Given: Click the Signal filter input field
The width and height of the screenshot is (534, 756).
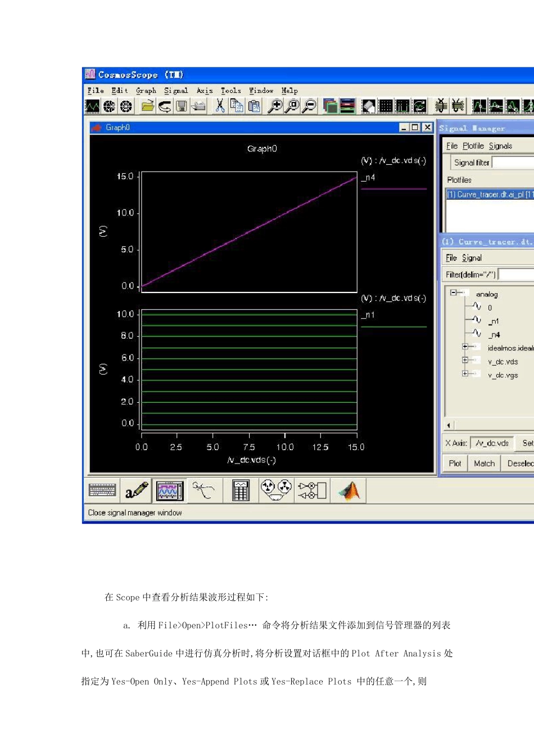Looking at the screenshot, I should coord(513,163).
